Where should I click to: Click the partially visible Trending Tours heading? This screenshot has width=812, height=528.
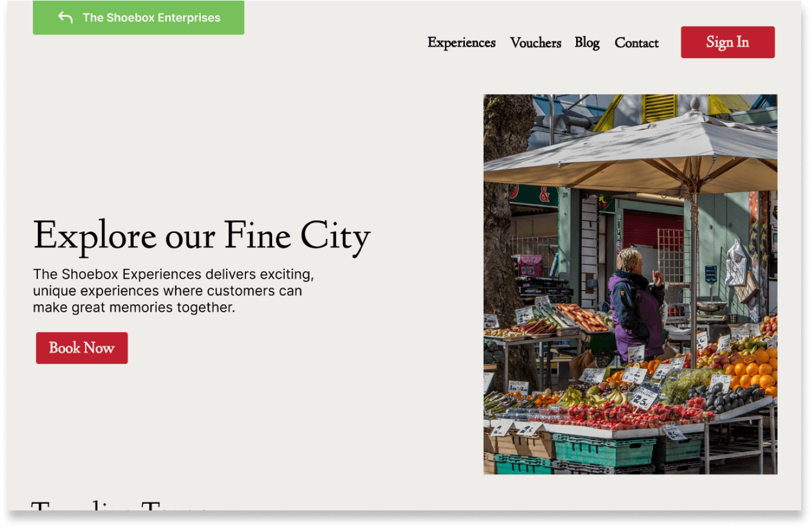point(119,505)
